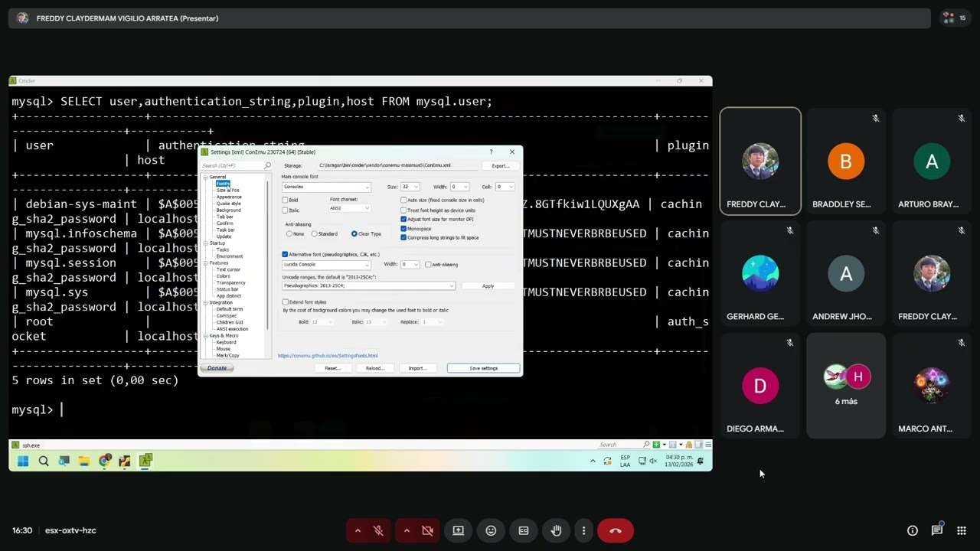Turn on camera in the Meet toolbar
980x551 pixels.
tap(427, 530)
